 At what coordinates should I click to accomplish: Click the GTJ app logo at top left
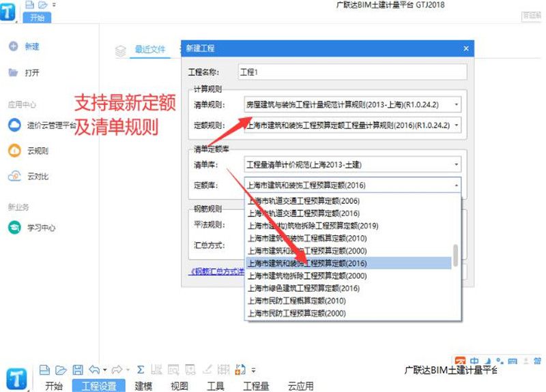click(x=8, y=11)
